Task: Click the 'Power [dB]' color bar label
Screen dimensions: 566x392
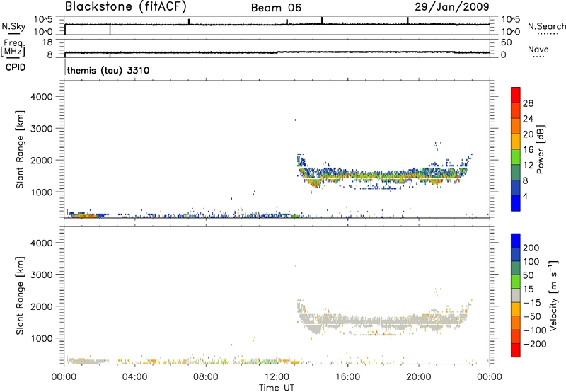Action: click(x=540, y=149)
